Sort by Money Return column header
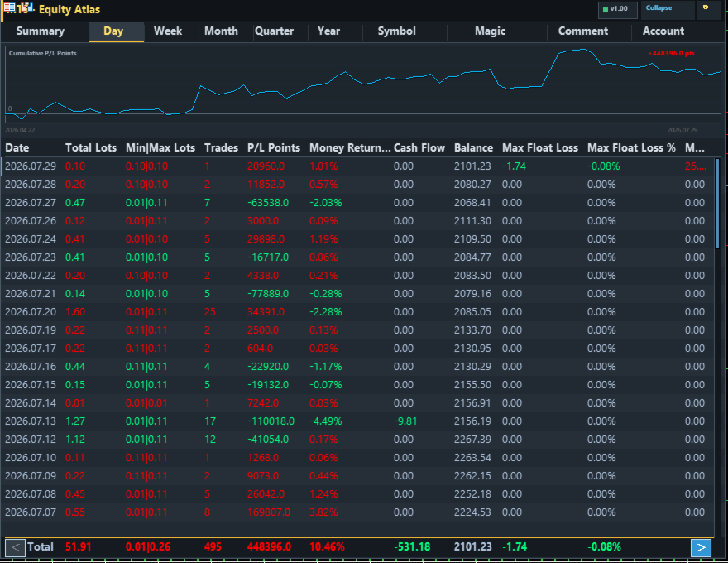 [350, 147]
